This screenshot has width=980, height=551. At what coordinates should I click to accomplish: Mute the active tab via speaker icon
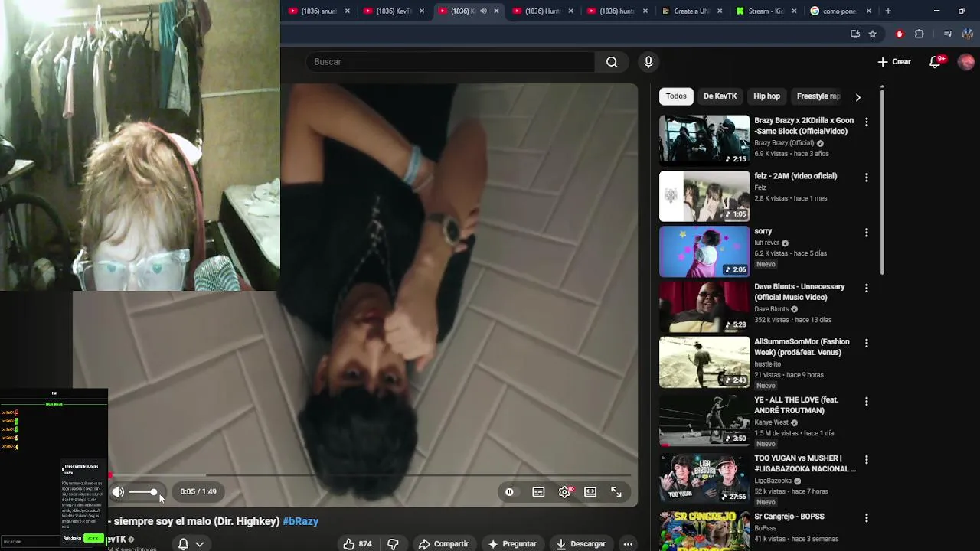click(x=483, y=11)
